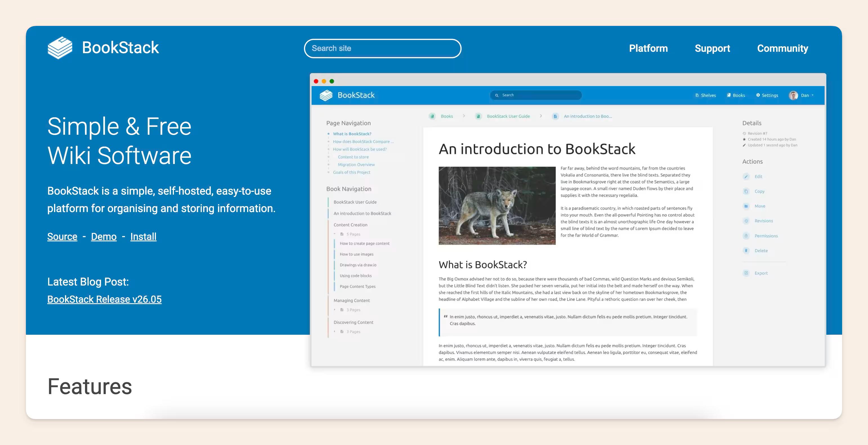Open BookStack User Guide in Book Navigation
Viewport: 868px width, 445px height.
[355, 202]
